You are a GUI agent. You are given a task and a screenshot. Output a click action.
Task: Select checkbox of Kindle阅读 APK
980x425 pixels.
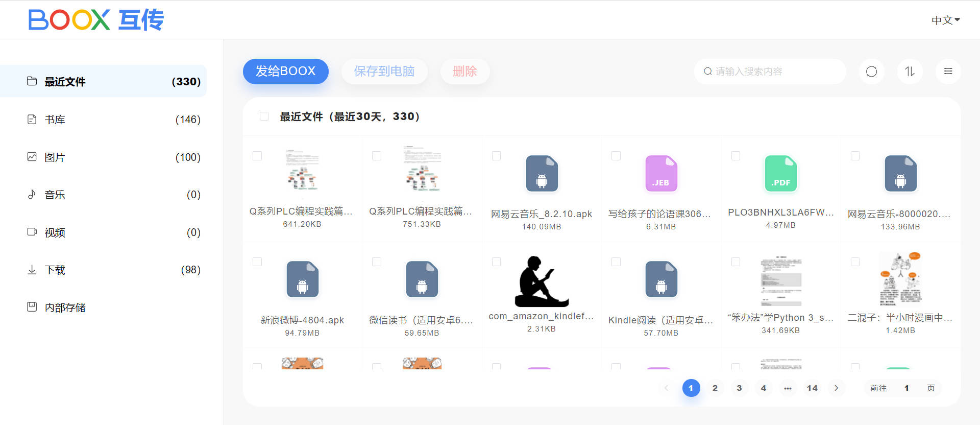(616, 262)
